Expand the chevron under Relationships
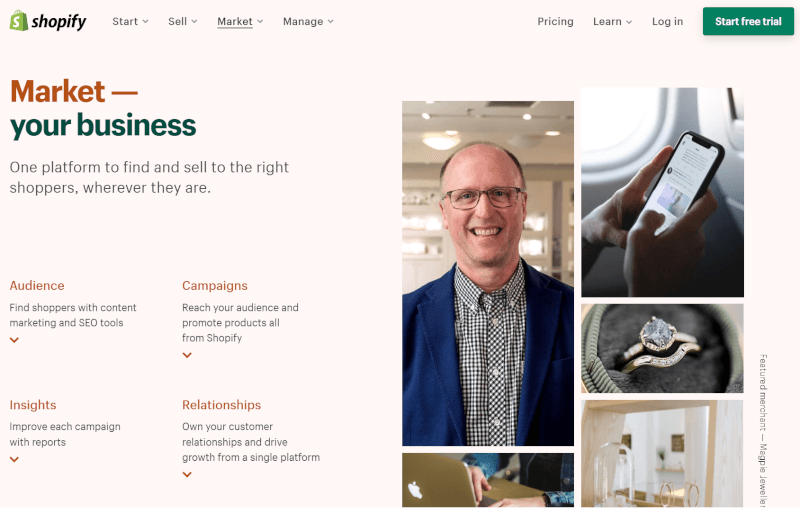The height and width of the screenshot is (514, 800). (x=187, y=475)
